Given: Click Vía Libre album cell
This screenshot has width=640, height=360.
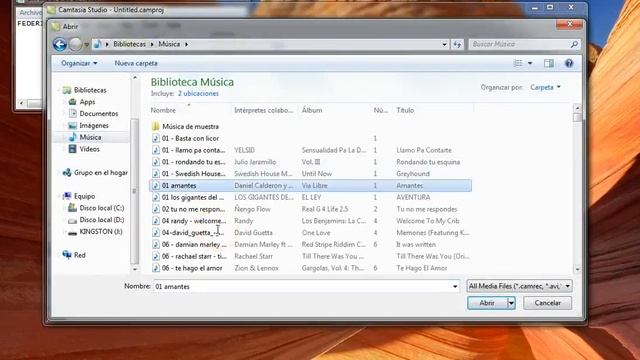Looking at the screenshot, I should [315, 186].
